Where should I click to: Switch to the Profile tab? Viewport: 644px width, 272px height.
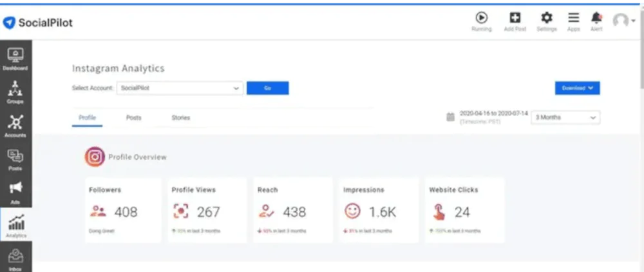(x=87, y=118)
